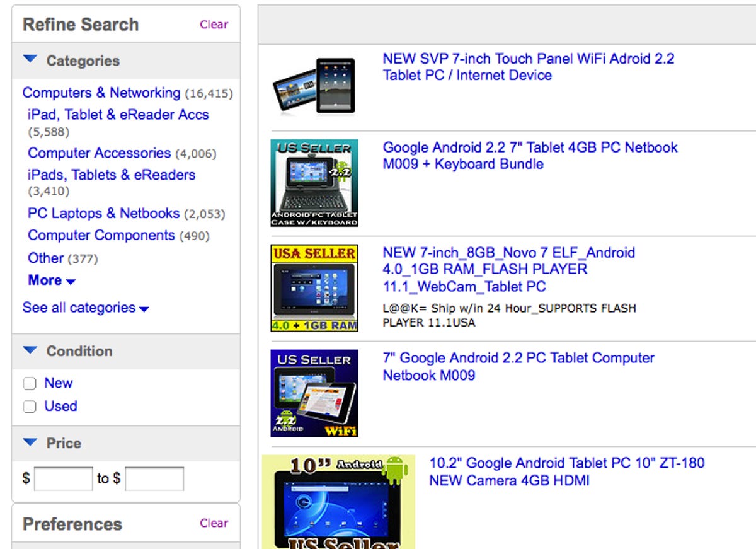Collapse the Condition section
756x549 pixels.
point(29,351)
